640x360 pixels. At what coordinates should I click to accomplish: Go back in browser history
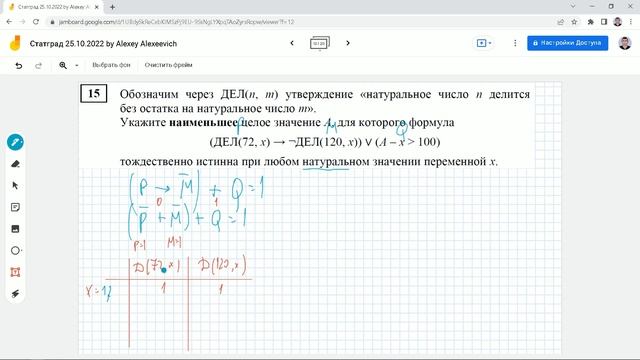tap(9, 22)
